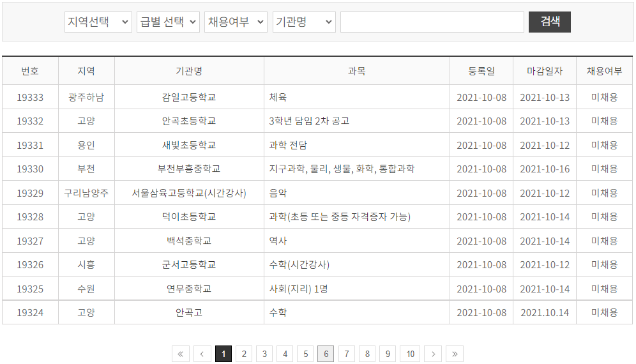Click region cell 구리남양주
The width and height of the screenshot is (636, 364).
click(x=86, y=193)
